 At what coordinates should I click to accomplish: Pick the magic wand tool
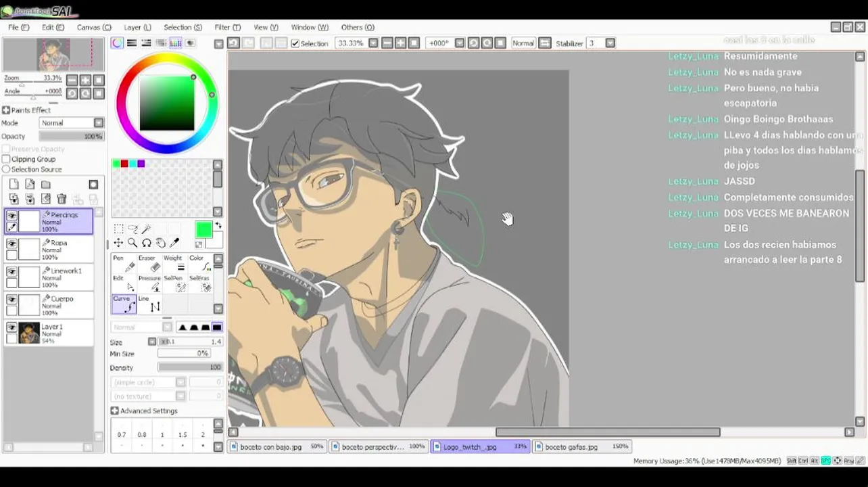[x=147, y=229]
